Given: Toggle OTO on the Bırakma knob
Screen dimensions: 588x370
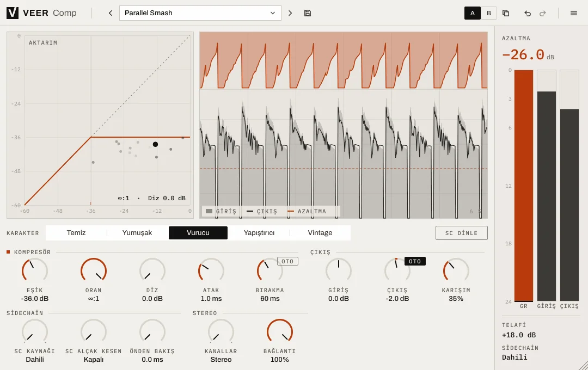Looking at the screenshot, I should (x=287, y=261).
